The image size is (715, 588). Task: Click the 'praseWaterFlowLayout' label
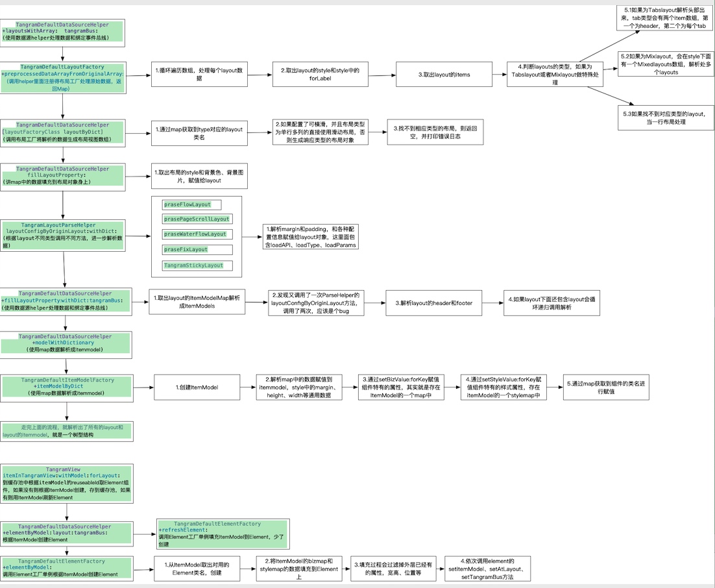click(x=197, y=234)
